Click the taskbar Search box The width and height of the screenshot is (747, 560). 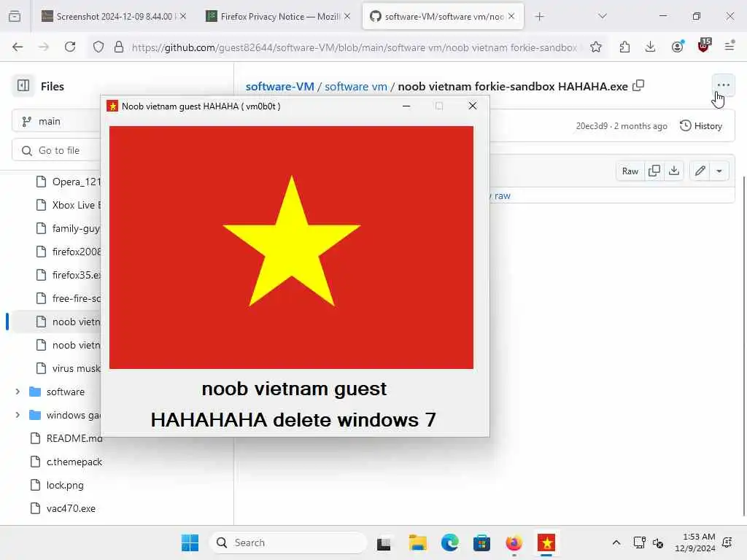pyautogui.click(x=287, y=542)
